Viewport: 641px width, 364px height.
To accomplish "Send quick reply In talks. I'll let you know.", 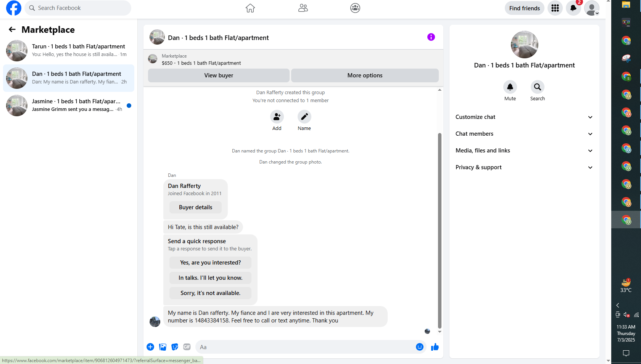I will click(x=210, y=278).
